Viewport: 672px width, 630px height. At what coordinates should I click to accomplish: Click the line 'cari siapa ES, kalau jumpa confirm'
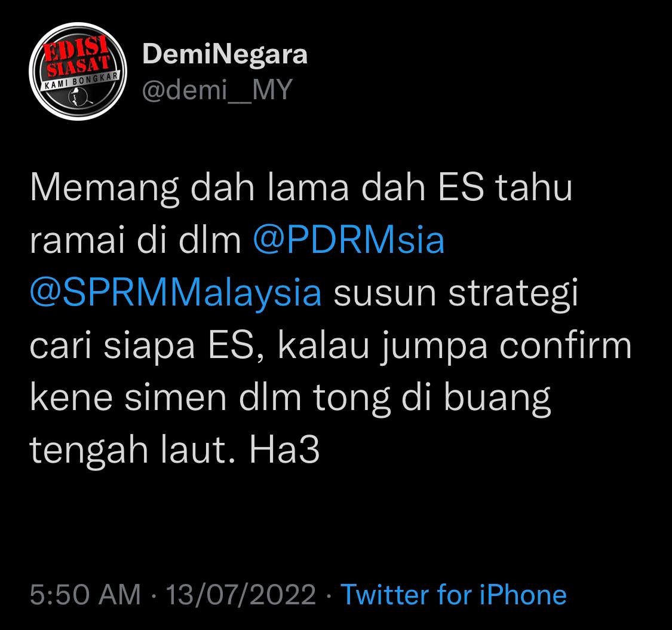tap(331, 347)
